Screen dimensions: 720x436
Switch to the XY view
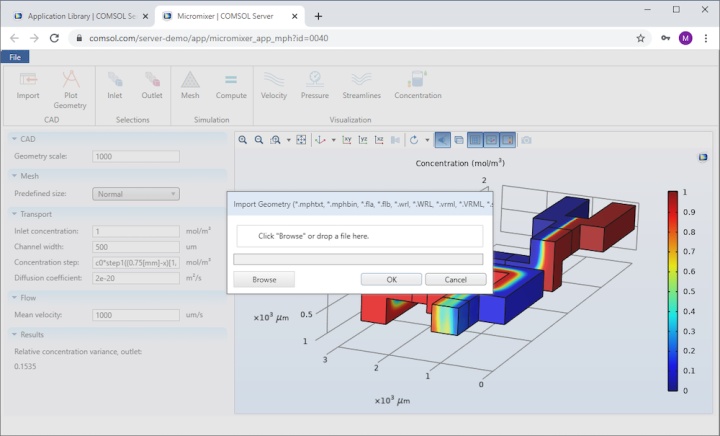[x=347, y=140]
